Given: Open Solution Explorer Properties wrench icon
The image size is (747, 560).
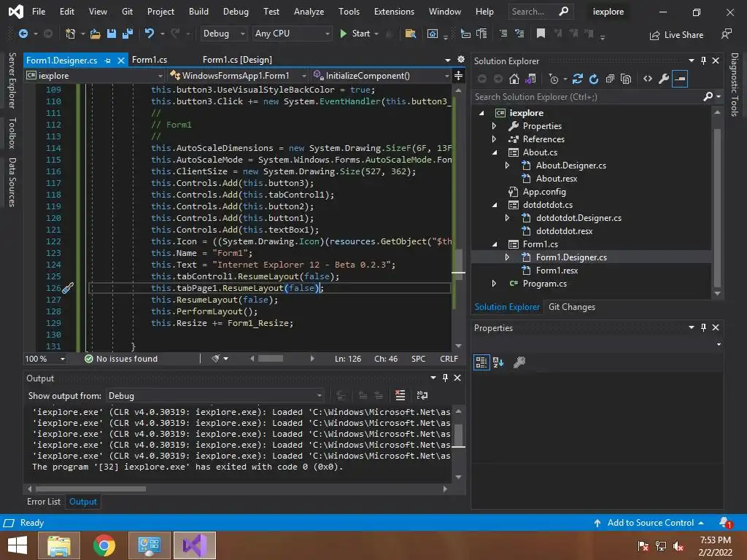Looking at the screenshot, I should point(663,79).
